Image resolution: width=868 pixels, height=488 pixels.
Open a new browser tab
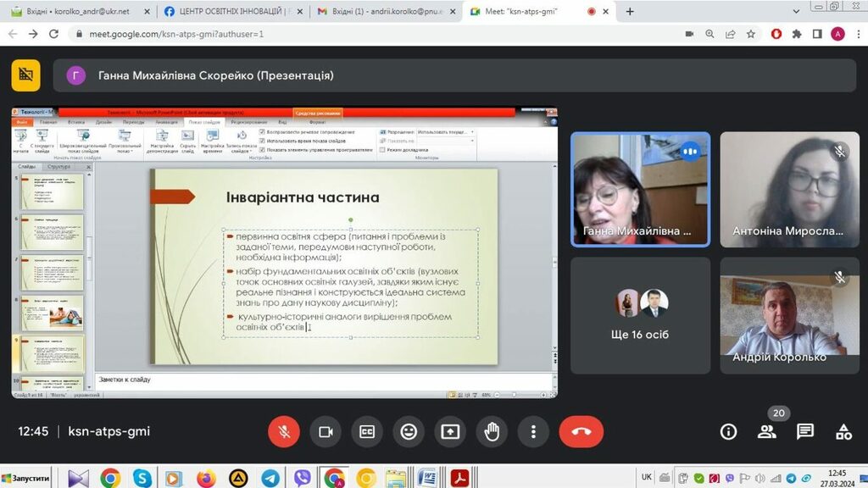[630, 12]
